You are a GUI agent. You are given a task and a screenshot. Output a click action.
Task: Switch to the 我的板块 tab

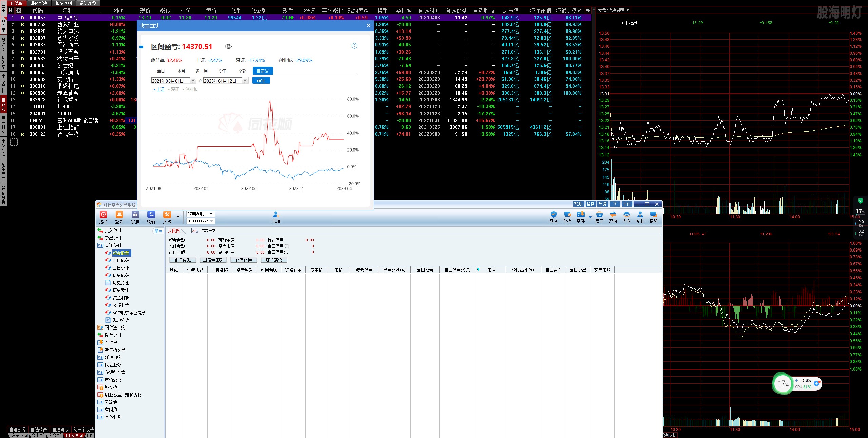pos(39,3)
